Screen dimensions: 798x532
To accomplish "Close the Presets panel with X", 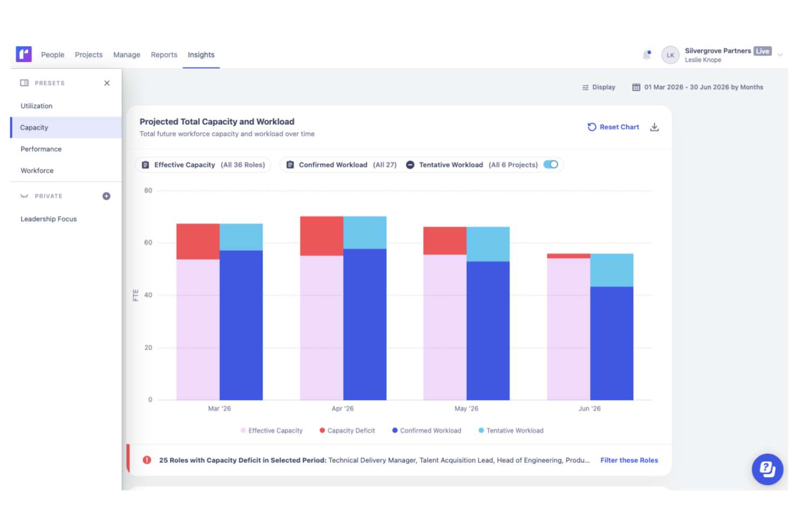I will point(107,83).
